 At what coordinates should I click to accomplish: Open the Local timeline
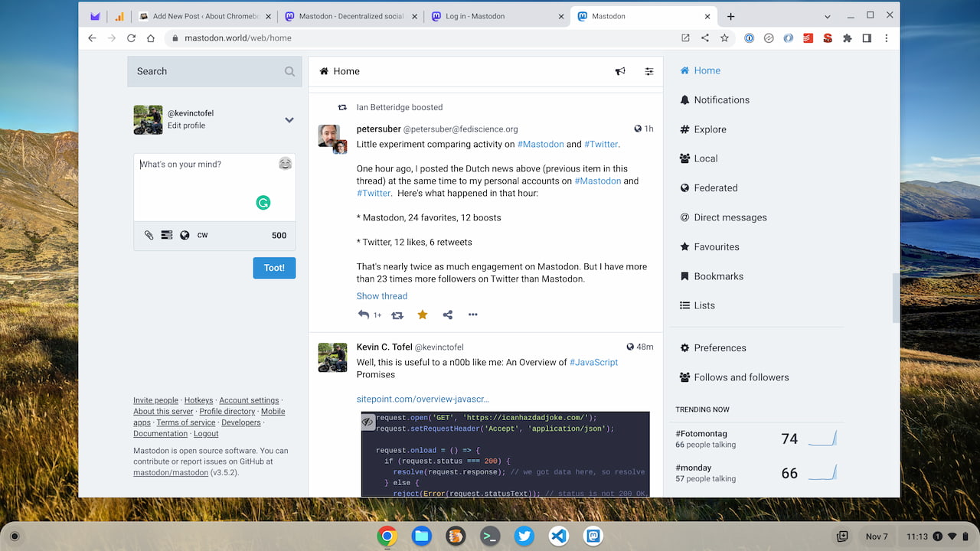click(x=699, y=158)
